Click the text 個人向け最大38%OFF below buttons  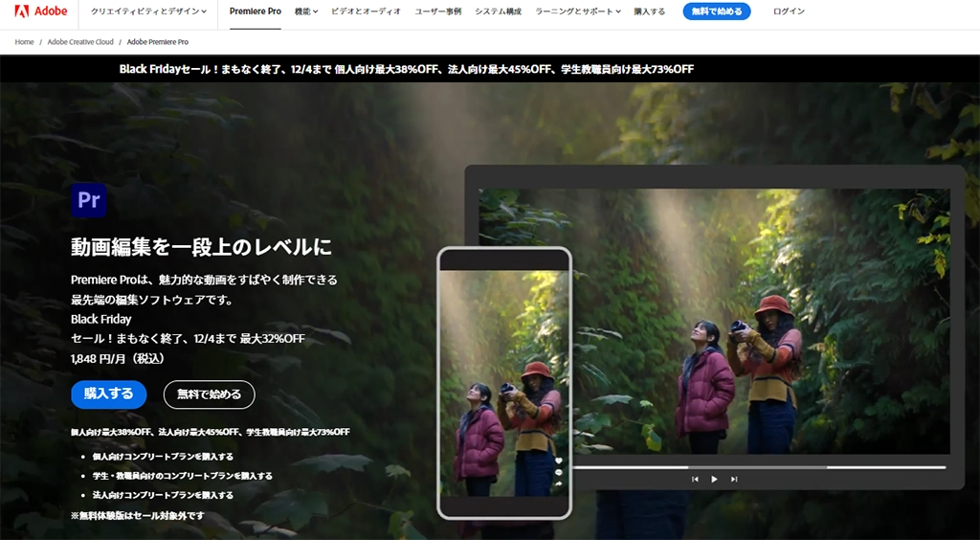click(x=111, y=432)
